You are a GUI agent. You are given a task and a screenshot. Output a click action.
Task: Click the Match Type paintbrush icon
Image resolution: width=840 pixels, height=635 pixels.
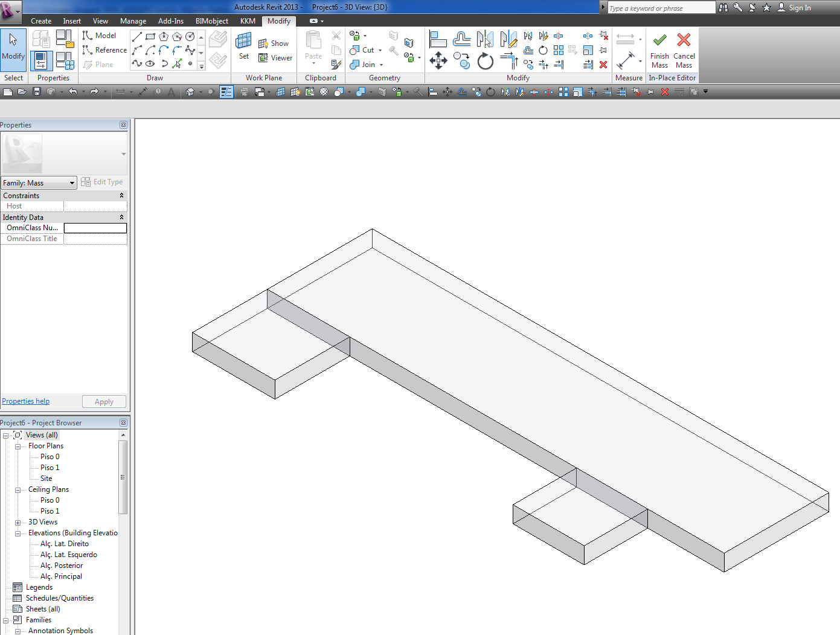(336, 64)
